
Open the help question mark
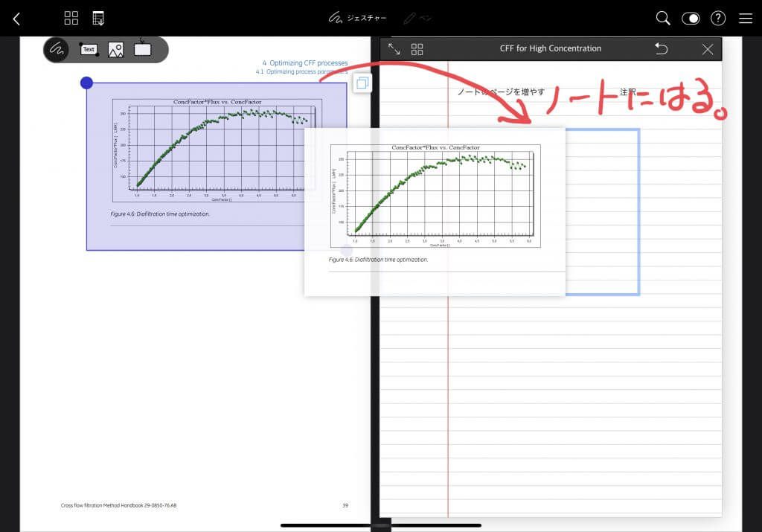[x=718, y=19]
